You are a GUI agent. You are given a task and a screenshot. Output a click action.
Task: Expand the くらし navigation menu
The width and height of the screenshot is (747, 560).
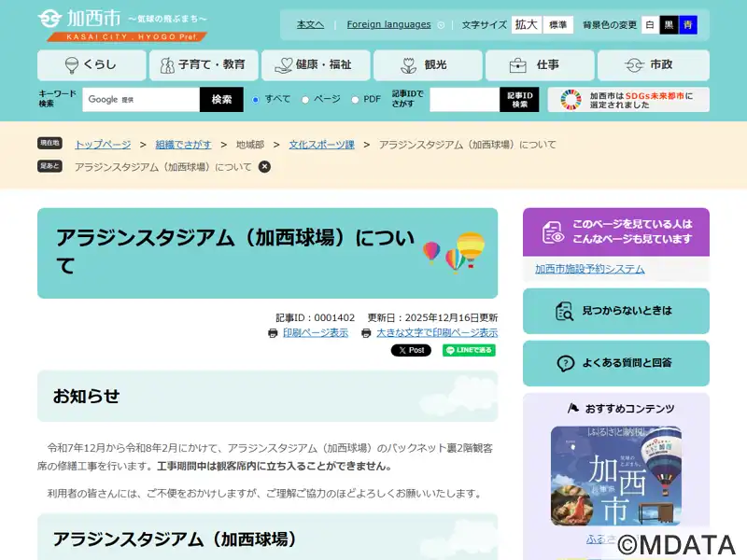92,65
